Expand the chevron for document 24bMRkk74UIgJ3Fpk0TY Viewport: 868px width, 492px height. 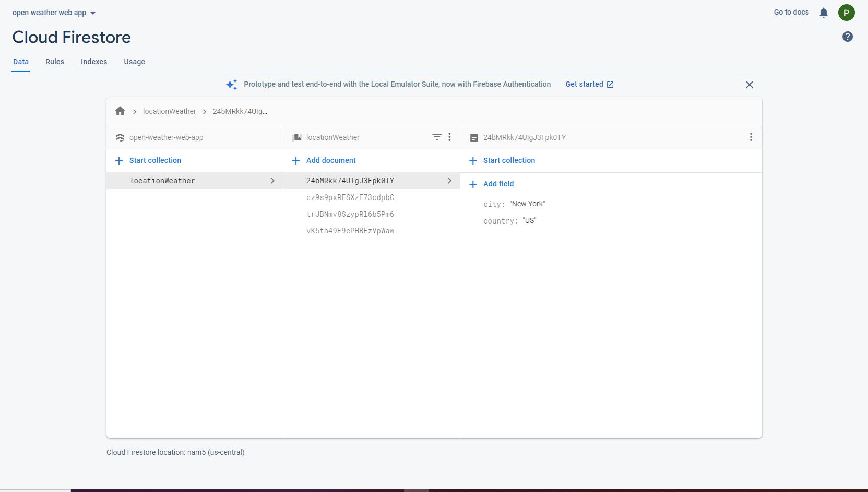tap(449, 181)
